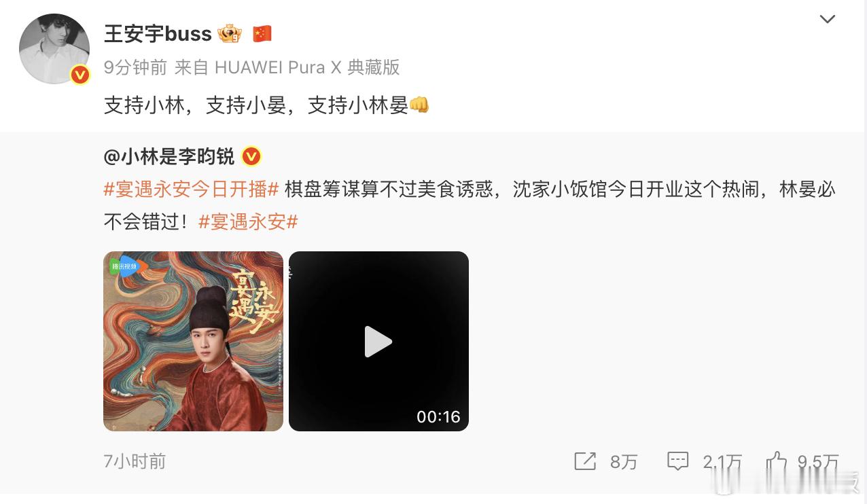View the 宴遇永安 poster thumbnail

coord(193,341)
